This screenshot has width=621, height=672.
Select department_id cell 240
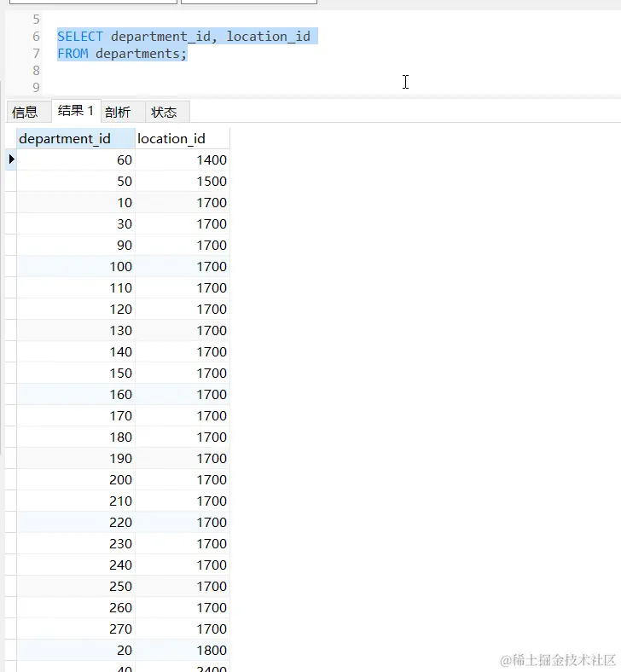(75, 565)
